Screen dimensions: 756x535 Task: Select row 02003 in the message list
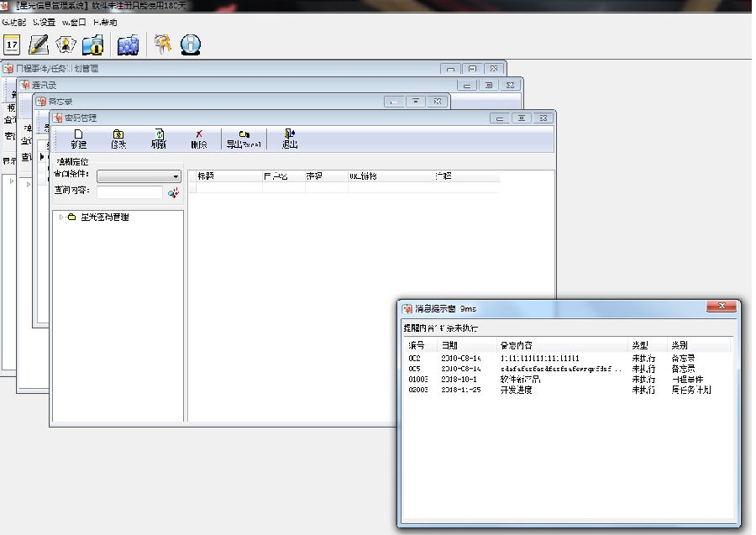(x=568, y=390)
